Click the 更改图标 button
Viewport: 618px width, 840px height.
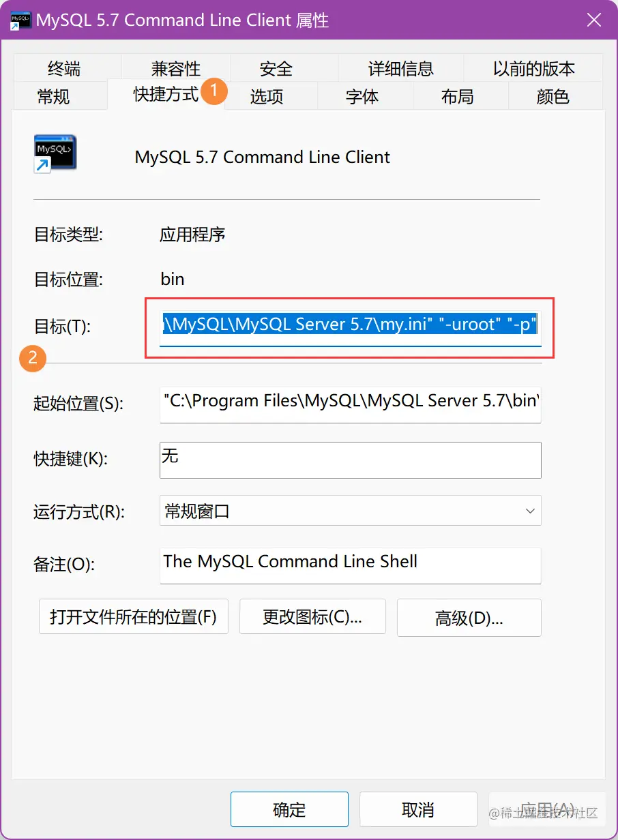tap(312, 617)
